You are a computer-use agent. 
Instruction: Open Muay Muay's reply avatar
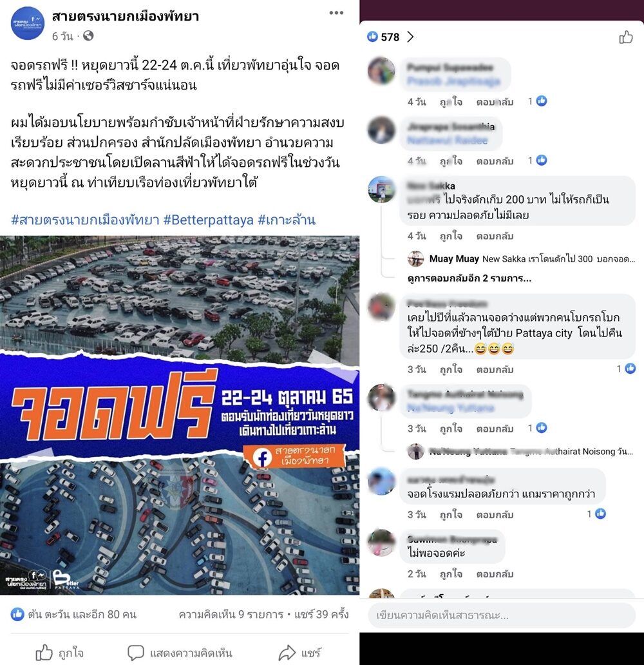tap(415, 258)
